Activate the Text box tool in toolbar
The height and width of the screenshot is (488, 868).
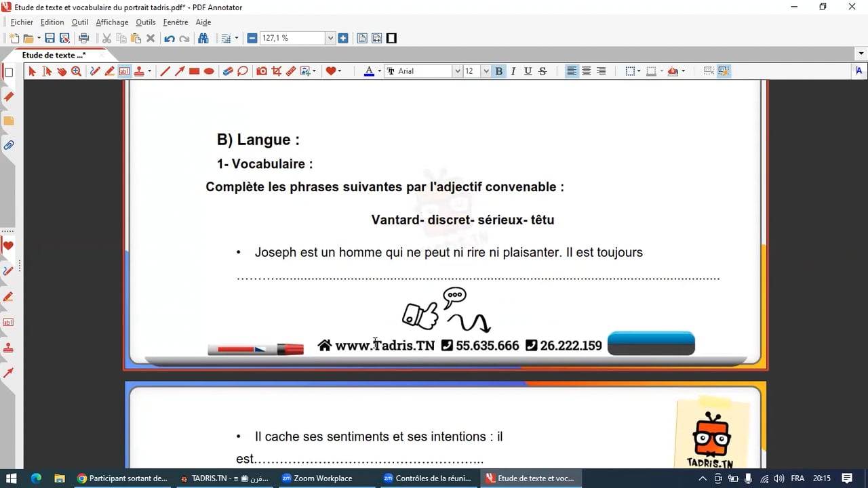coord(125,71)
